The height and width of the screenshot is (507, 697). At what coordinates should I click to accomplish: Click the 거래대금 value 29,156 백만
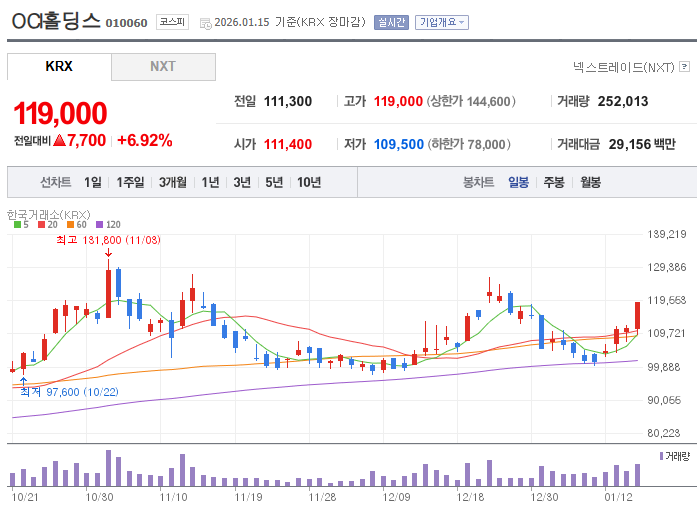tap(642, 144)
